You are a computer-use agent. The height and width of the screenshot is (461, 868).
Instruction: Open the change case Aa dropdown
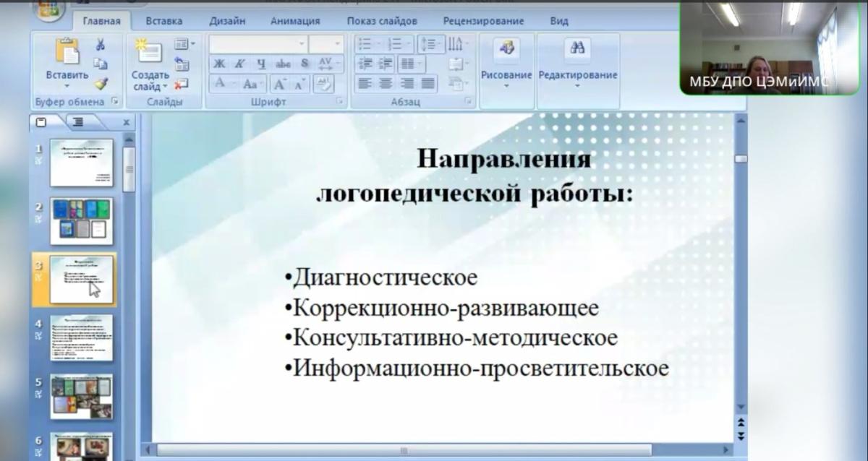pos(253,84)
